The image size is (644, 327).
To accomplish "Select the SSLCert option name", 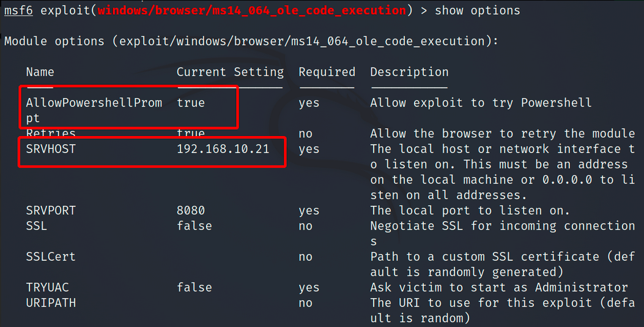I will coord(51,257).
